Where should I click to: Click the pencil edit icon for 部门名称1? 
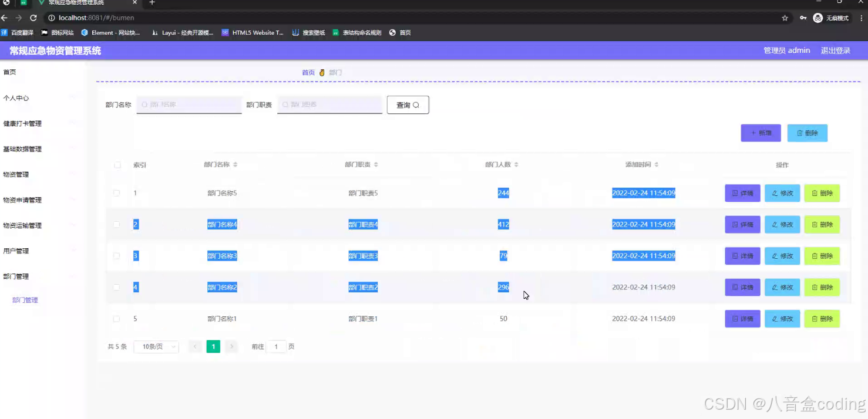[x=776, y=319]
